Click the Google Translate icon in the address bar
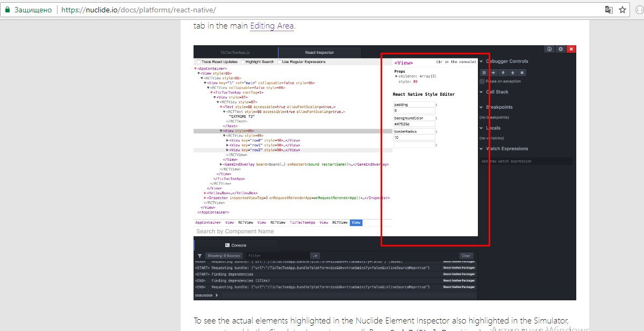Image resolution: width=644 pixels, height=331 pixels. [x=609, y=10]
